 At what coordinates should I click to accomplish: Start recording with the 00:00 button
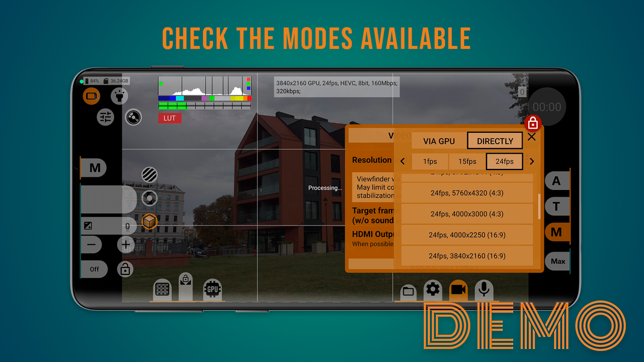(547, 107)
